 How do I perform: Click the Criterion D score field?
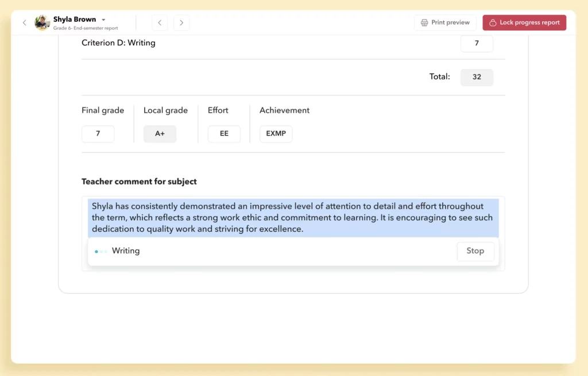coord(476,43)
